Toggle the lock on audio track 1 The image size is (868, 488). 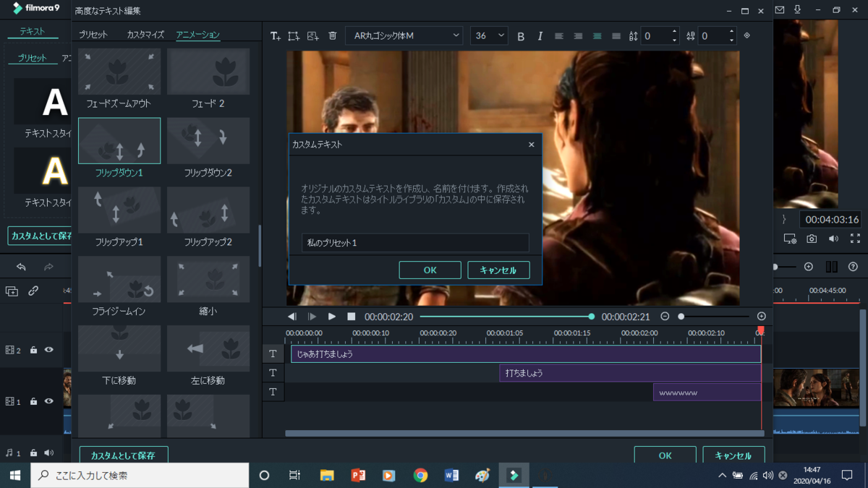click(x=33, y=453)
